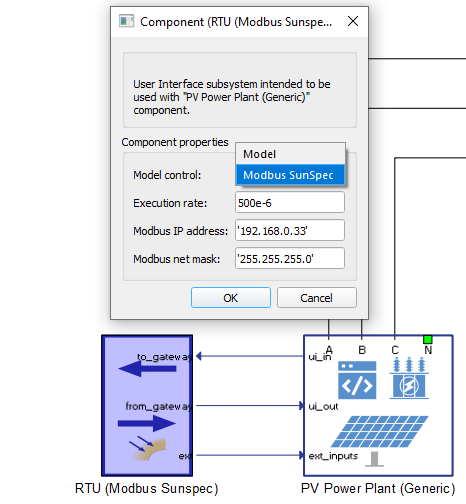Viewport: 466px width, 504px height.
Task: Click the irradiance sunlight icon in RTU block
Action: [147, 448]
